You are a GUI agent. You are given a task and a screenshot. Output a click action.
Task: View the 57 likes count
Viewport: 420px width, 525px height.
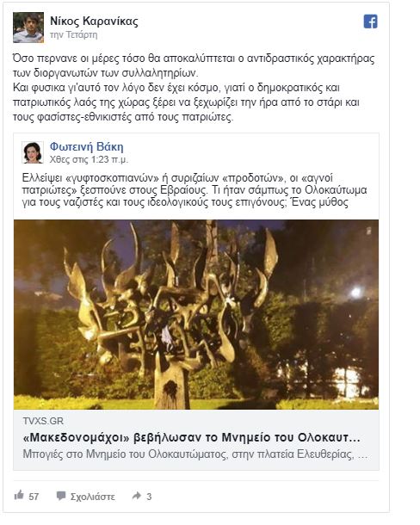pos(34,497)
